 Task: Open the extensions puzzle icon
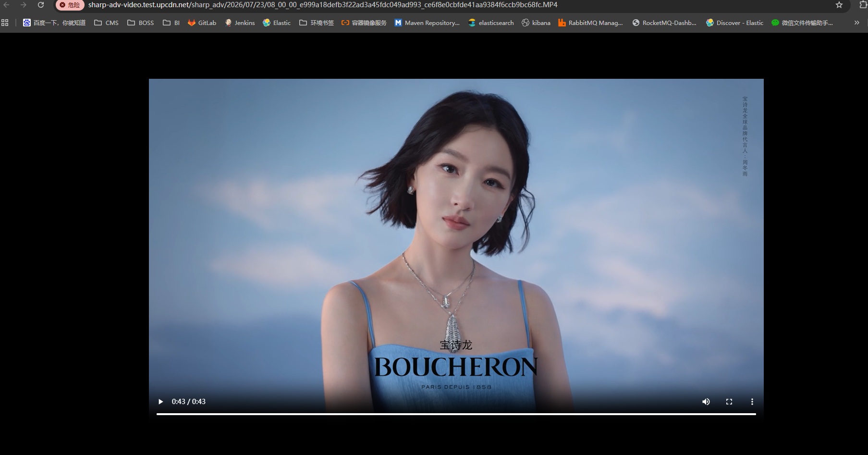coord(863,5)
